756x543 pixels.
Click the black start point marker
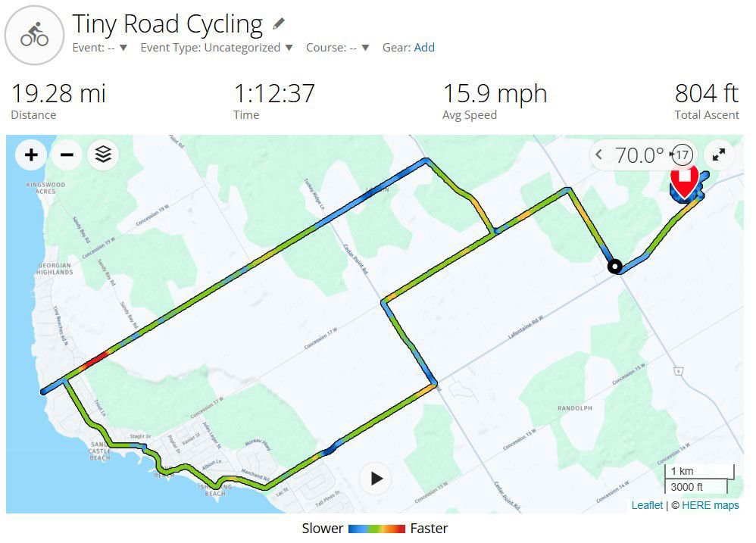615,267
